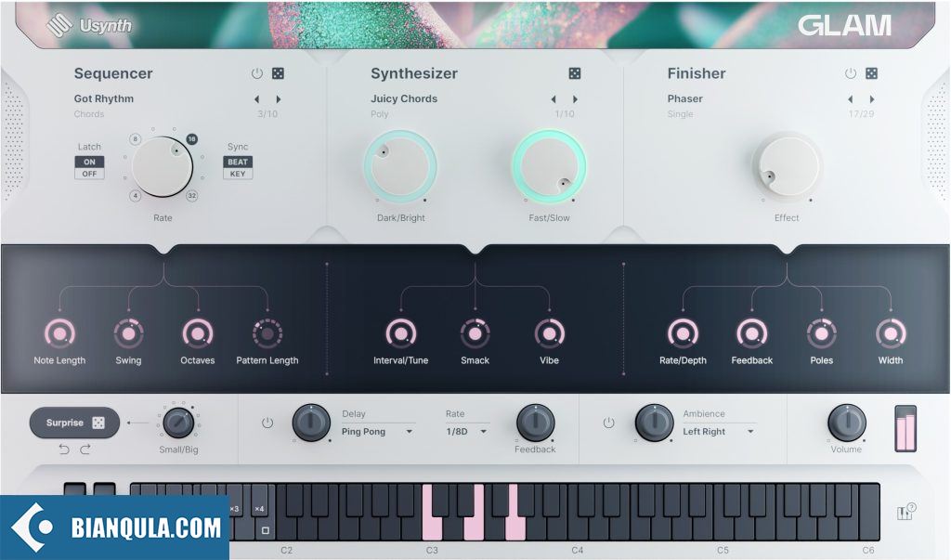Click the Delay Feedback knob

click(x=535, y=423)
